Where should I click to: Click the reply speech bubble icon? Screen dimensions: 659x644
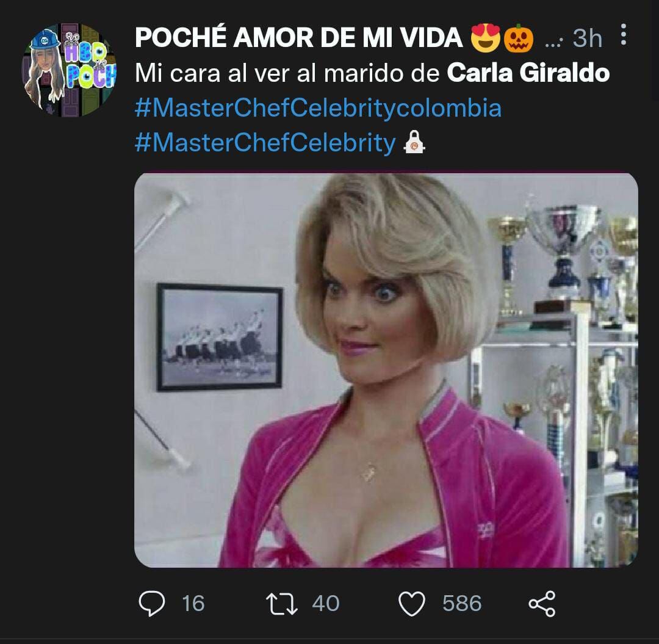pyautogui.click(x=152, y=604)
